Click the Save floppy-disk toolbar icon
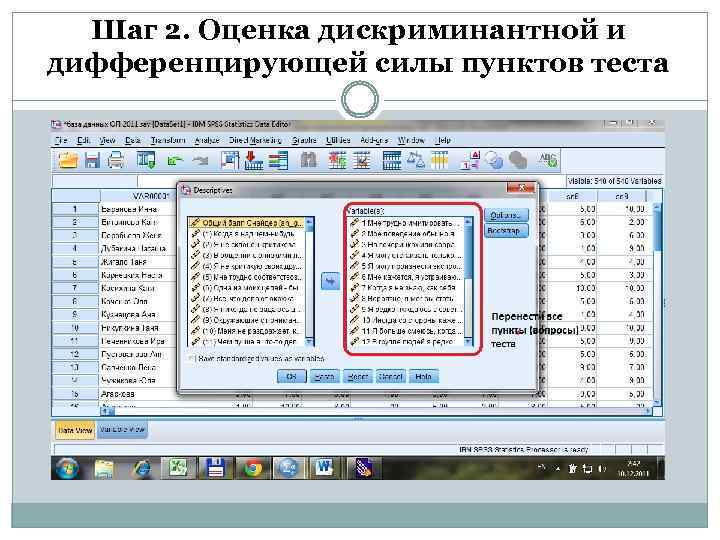This screenshot has width=720, height=540. (x=92, y=161)
